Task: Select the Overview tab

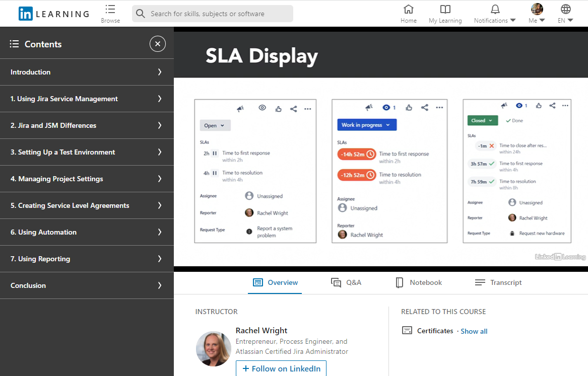Action: point(275,282)
